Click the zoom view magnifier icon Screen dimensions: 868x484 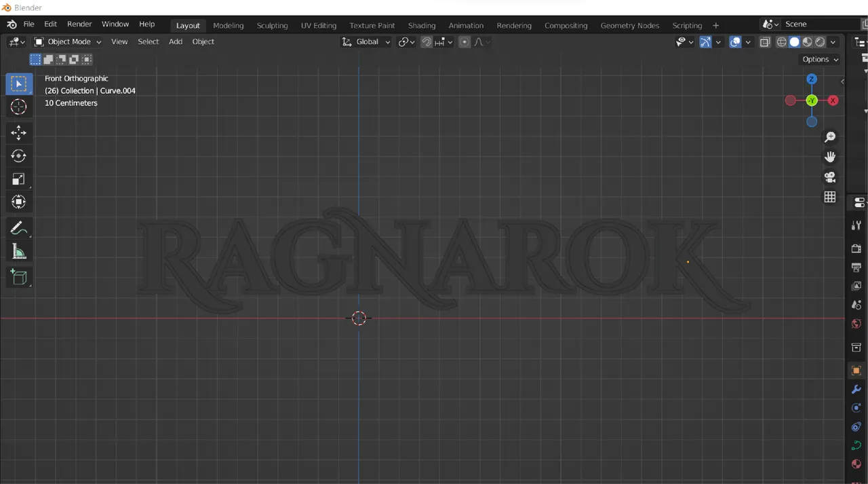[x=830, y=137]
